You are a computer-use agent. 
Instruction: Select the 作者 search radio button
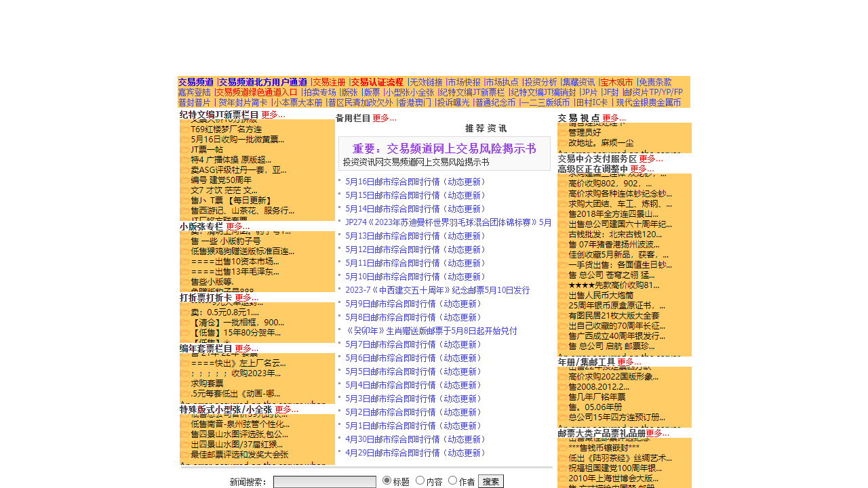click(x=453, y=481)
